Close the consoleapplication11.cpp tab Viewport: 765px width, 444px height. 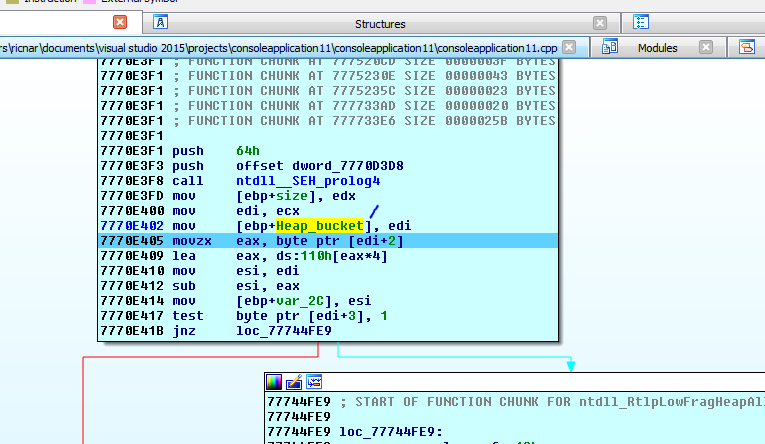point(569,47)
